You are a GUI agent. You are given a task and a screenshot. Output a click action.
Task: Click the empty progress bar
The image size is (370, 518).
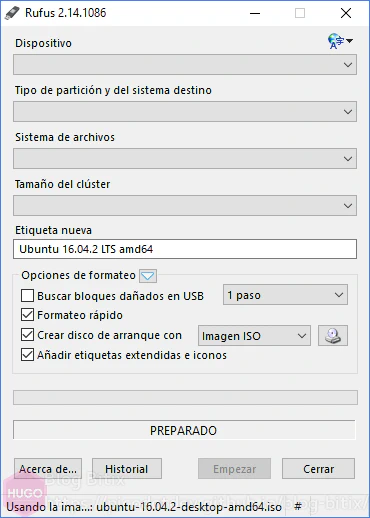[185, 398]
